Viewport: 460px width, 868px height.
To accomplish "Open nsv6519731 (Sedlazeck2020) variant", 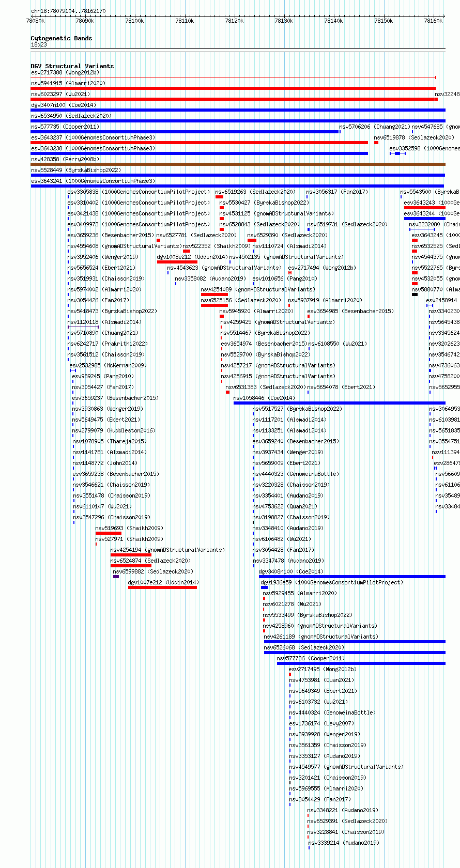I will pyautogui.click(x=348, y=224).
